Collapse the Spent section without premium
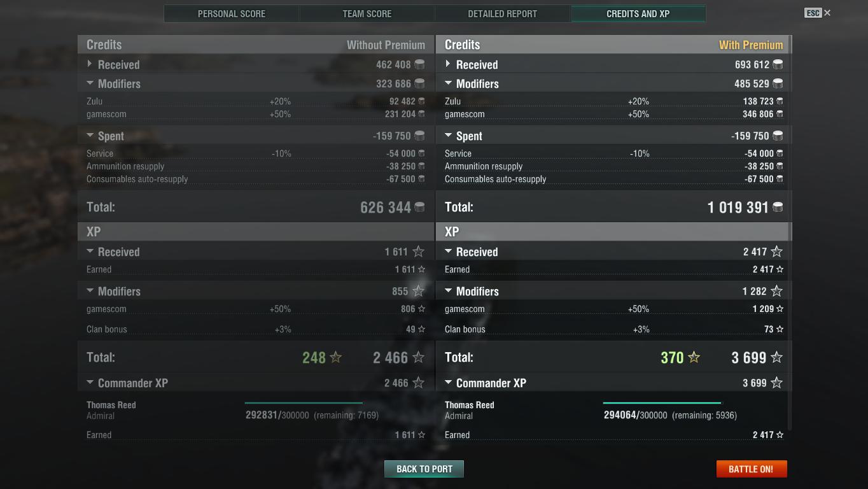This screenshot has width=868, height=489. click(90, 135)
